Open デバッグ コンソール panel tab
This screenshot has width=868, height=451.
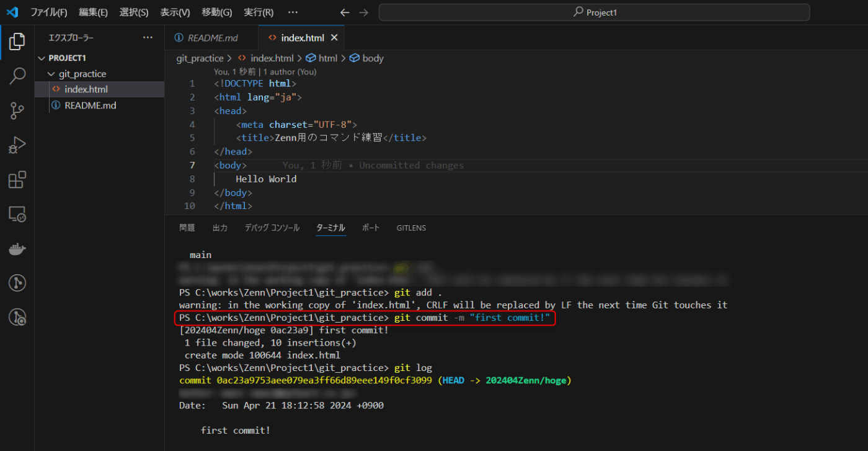[272, 228]
